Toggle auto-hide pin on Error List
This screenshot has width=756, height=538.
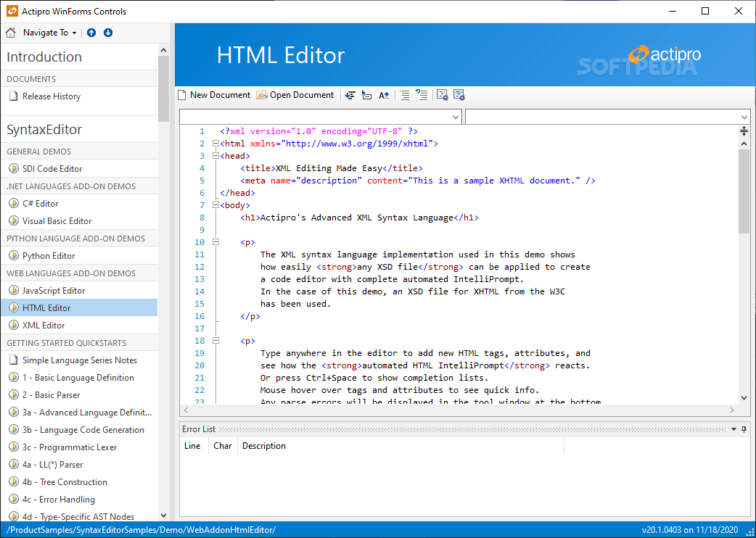tap(744, 429)
